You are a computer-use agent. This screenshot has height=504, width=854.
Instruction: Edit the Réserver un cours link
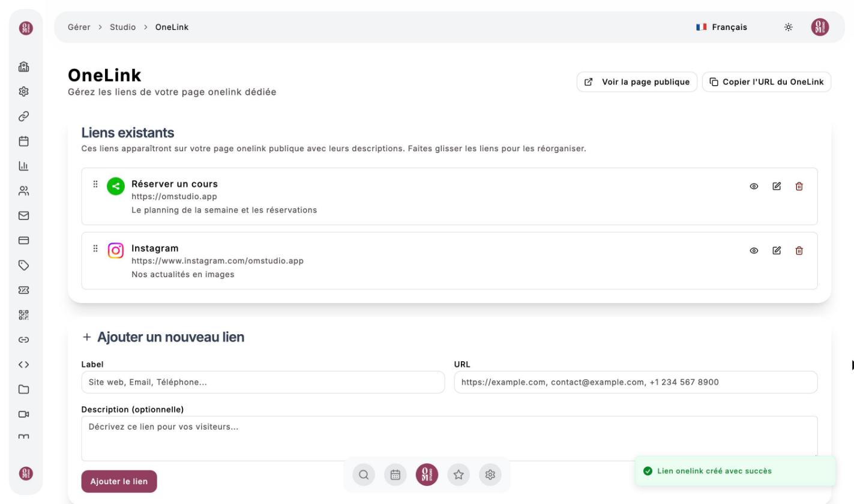(777, 187)
